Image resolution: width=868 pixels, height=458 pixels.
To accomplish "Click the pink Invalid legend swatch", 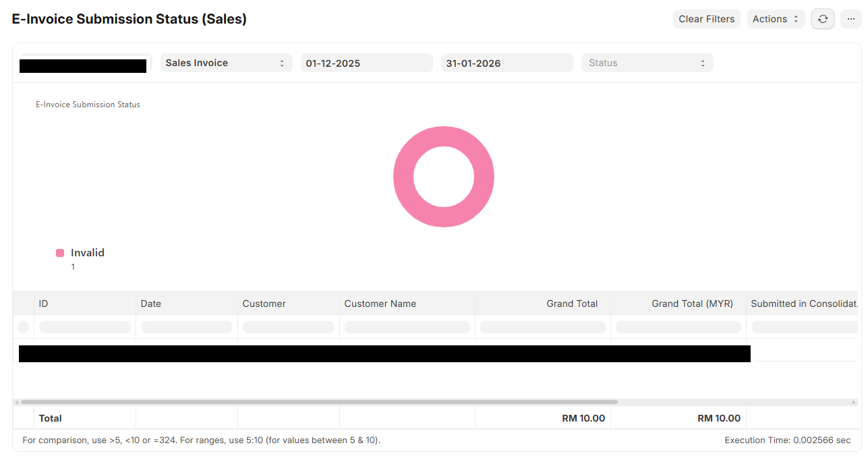I will tap(60, 253).
